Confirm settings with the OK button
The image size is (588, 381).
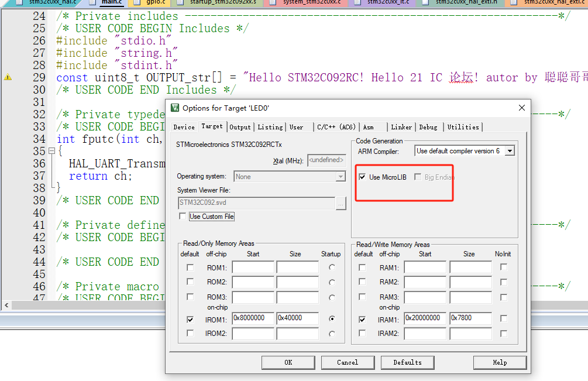pos(288,362)
